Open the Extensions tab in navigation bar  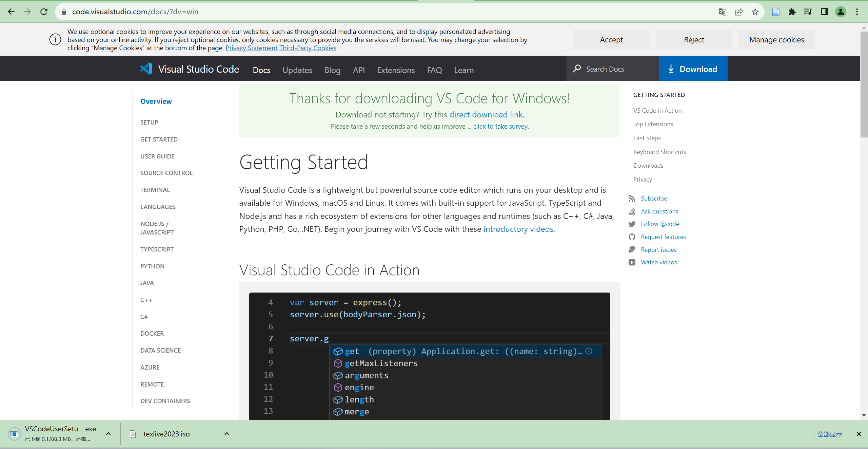(396, 70)
